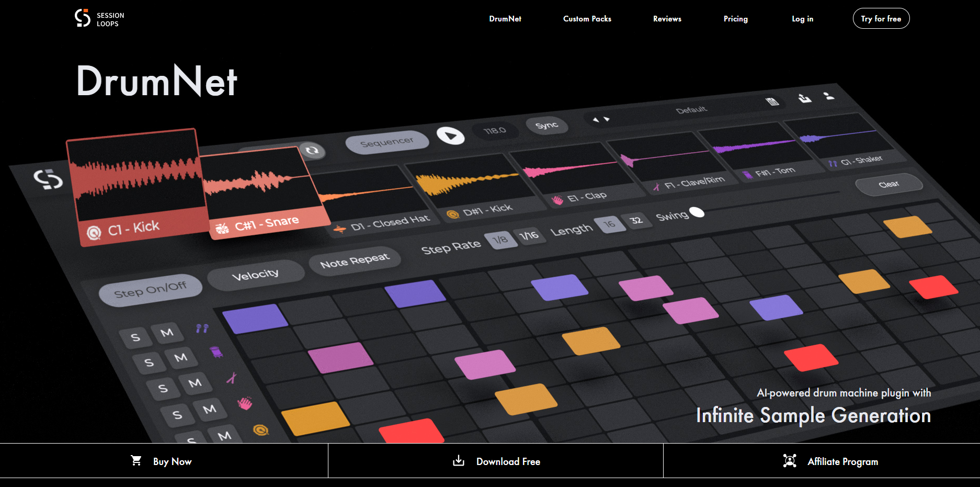Open the Pricing page
This screenshot has width=980, height=487.
[x=736, y=19]
